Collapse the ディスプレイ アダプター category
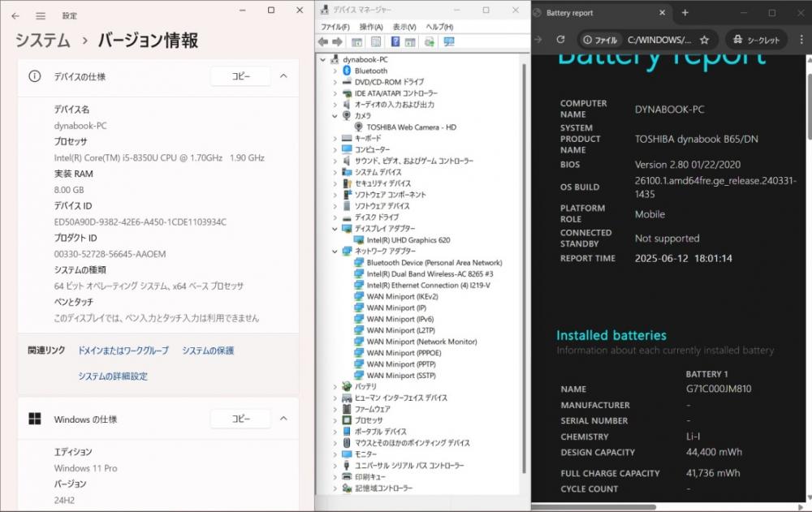The width and height of the screenshot is (812, 512). pyautogui.click(x=335, y=229)
